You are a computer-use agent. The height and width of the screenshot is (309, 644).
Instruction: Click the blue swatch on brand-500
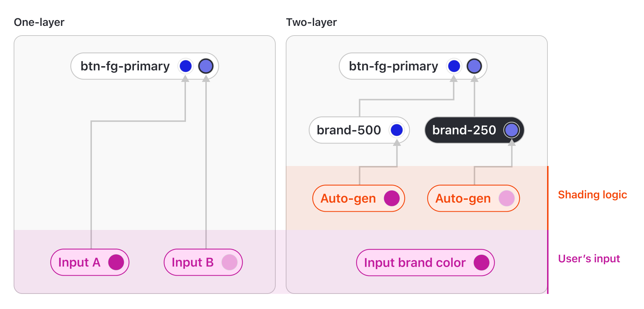[x=397, y=130]
